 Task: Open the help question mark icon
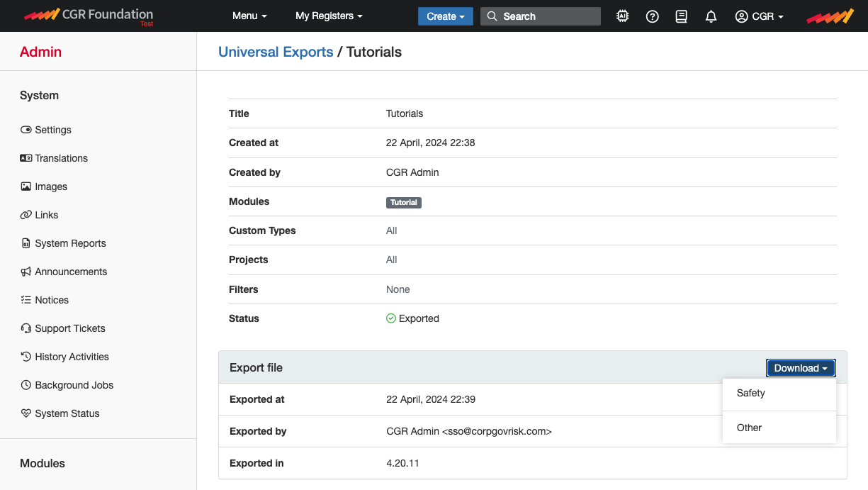point(653,16)
